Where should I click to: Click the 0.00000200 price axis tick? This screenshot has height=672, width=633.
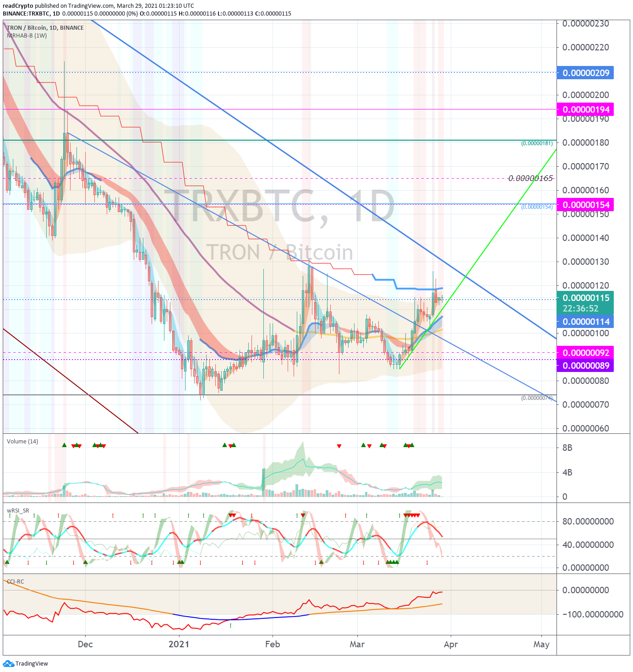[586, 95]
